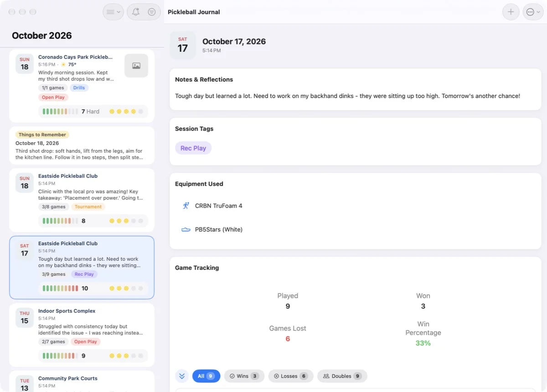Open the more actions ellipsis menu
547x392 pixels.
(x=532, y=12)
